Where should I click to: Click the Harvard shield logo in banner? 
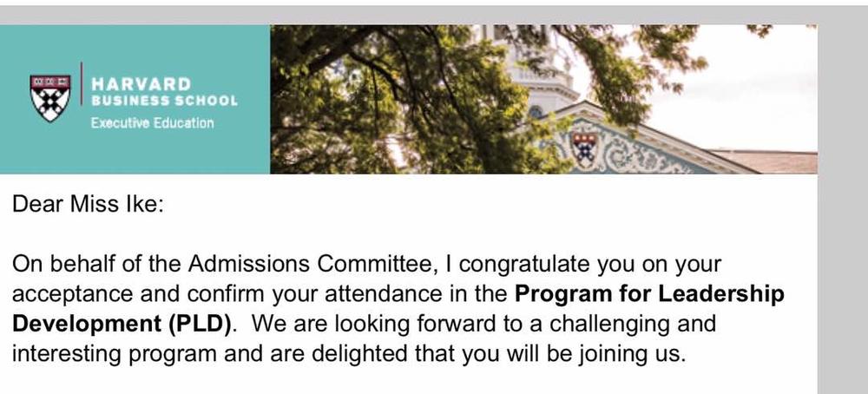pyautogui.click(x=50, y=99)
